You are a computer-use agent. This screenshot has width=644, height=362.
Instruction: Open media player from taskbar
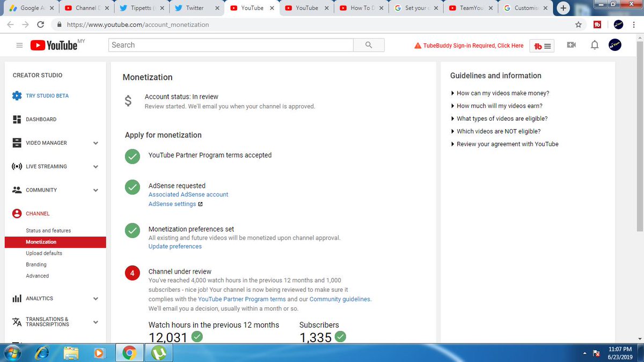pos(99,352)
